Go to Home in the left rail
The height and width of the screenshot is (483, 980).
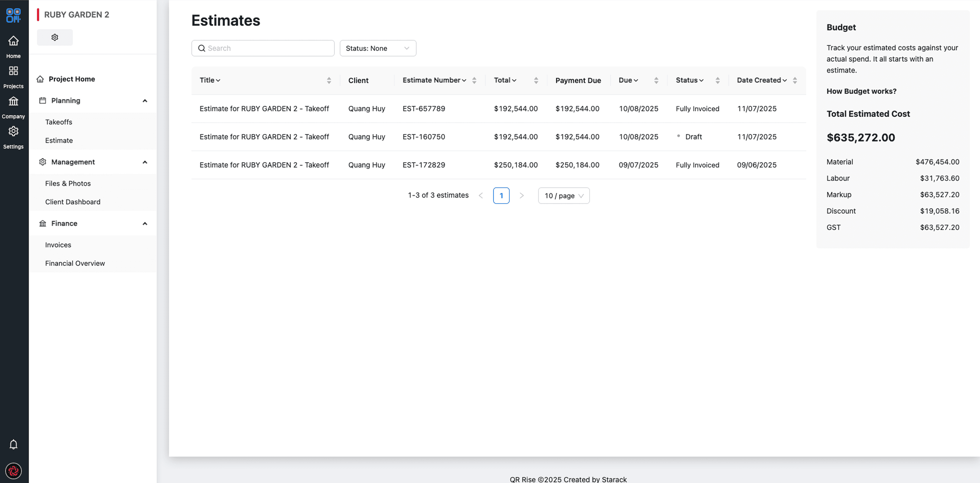(x=13, y=47)
